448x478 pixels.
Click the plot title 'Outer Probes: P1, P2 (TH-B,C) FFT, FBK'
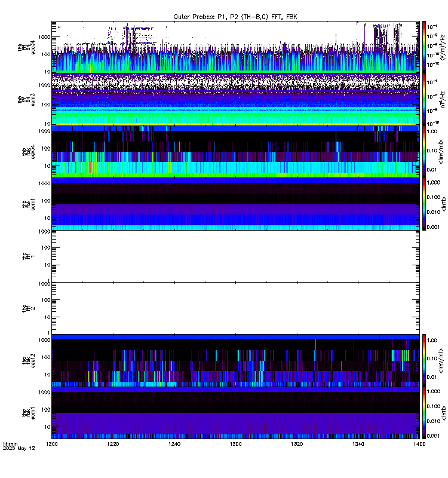pos(235,17)
